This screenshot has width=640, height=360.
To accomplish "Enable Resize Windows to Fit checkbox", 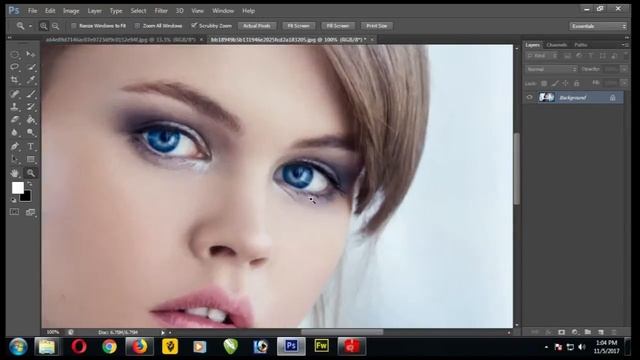I will click(x=74, y=26).
